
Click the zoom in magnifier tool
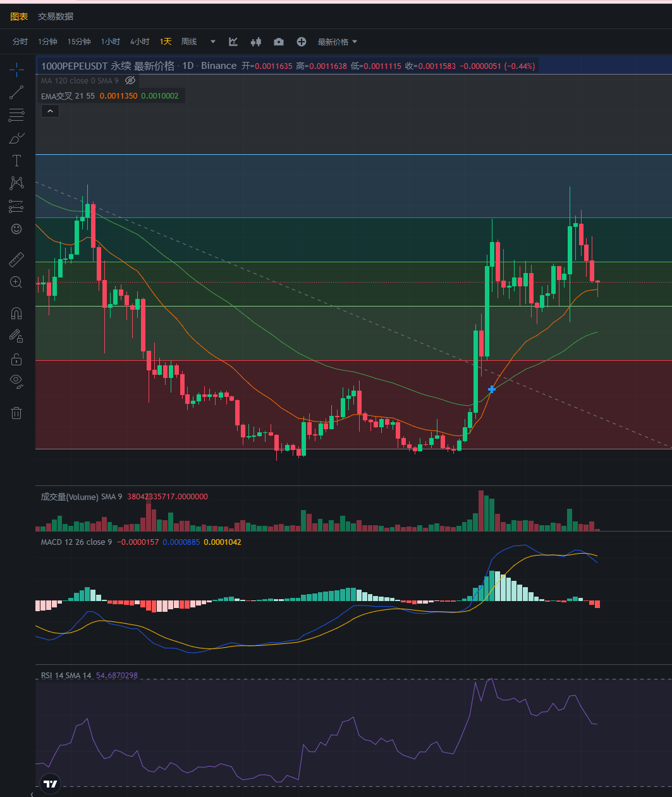click(16, 283)
